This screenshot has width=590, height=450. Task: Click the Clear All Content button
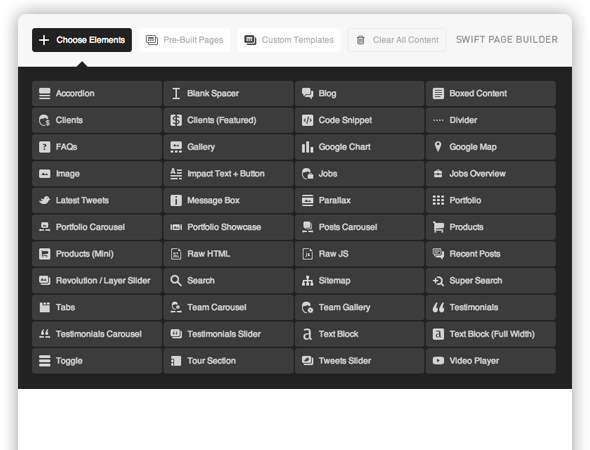click(397, 40)
